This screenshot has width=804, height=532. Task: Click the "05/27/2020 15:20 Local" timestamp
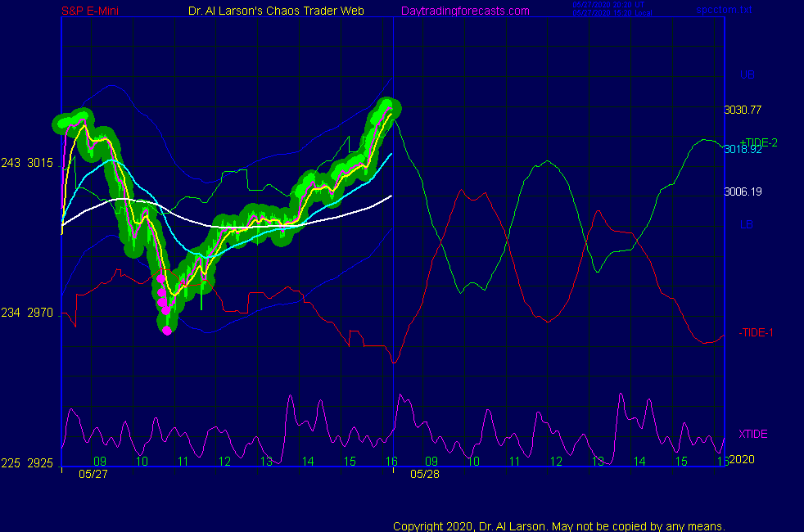point(612,13)
